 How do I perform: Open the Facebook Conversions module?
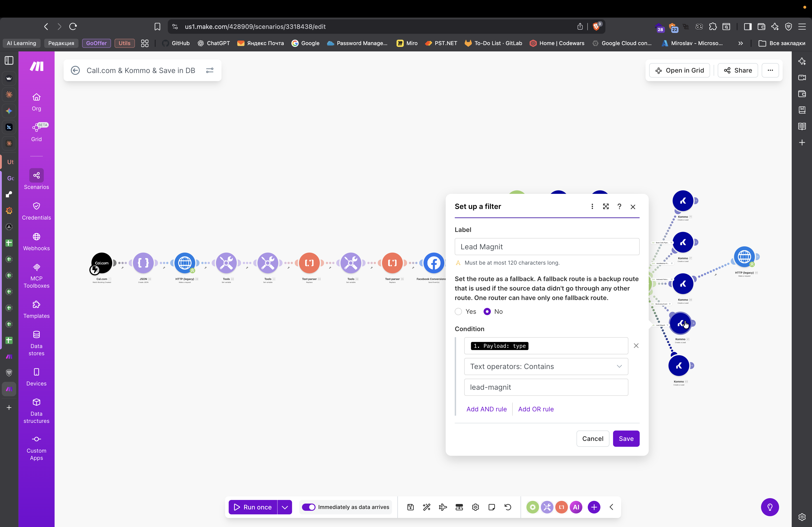click(433, 263)
